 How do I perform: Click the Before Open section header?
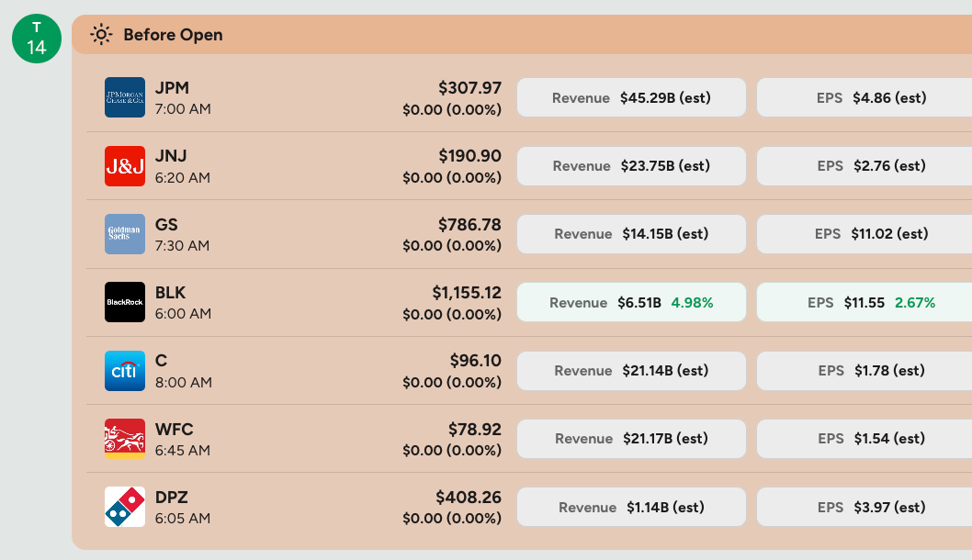pos(522,35)
